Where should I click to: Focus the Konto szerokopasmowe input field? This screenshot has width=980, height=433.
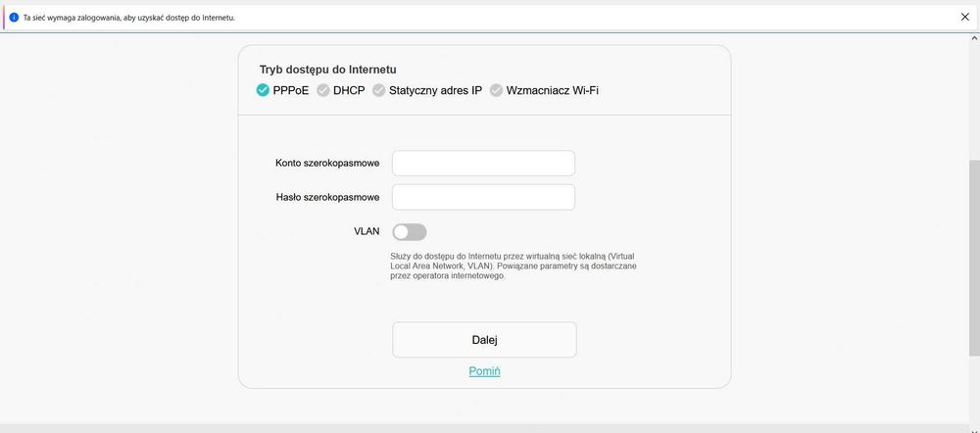click(x=483, y=163)
